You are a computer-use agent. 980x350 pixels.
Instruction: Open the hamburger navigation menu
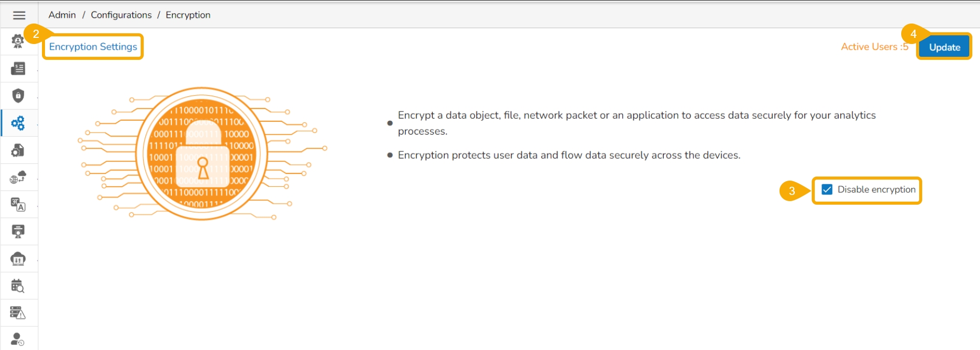pos(19,15)
